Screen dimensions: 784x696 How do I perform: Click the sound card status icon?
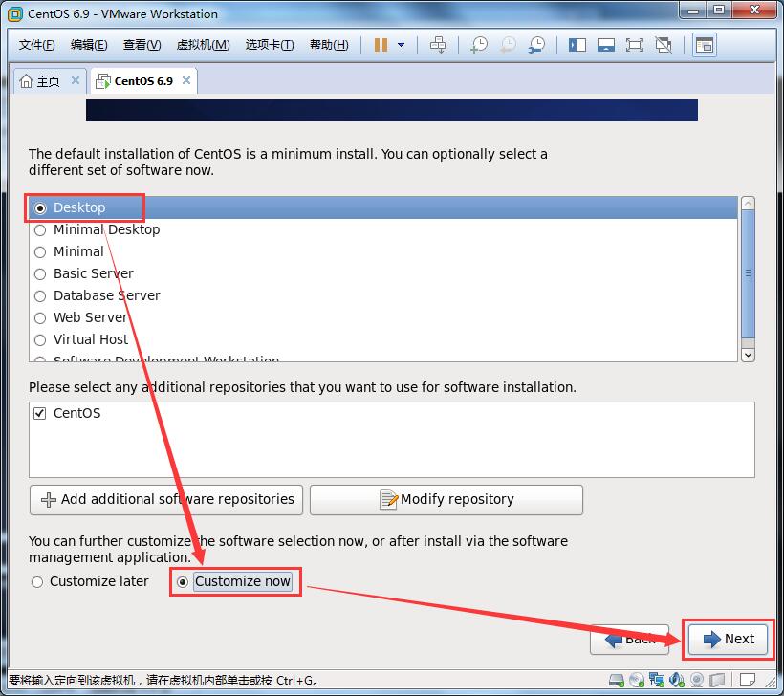tap(677, 680)
